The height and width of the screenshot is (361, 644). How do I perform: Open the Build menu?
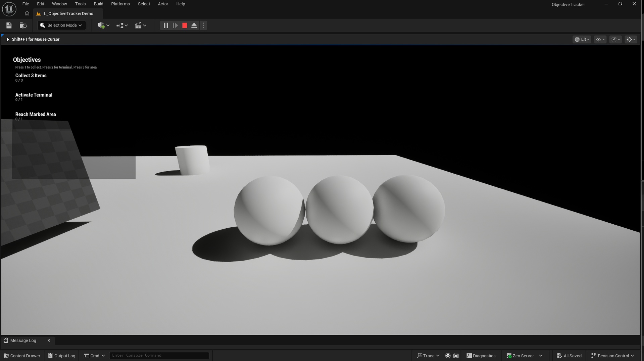click(x=98, y=4)
